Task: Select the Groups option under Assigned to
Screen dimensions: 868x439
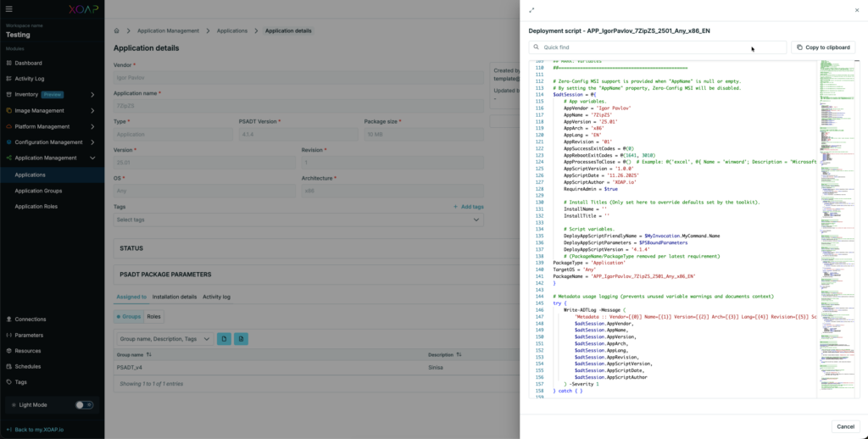Action: point(129,316)
